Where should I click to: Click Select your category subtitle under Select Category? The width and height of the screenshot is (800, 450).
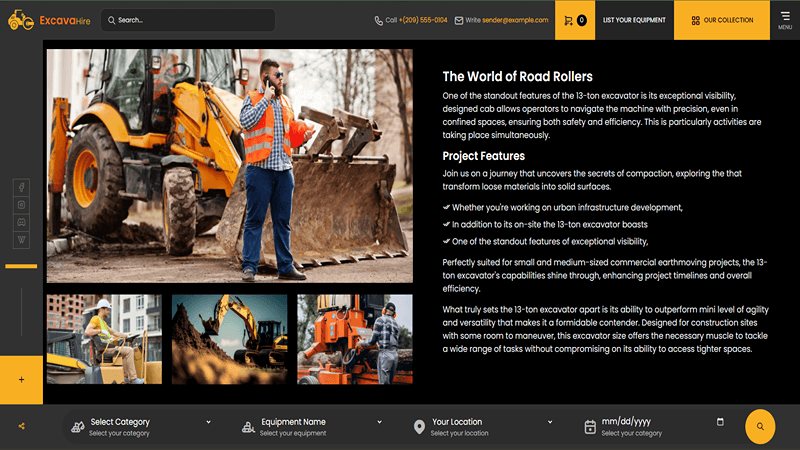click(119, 433)
